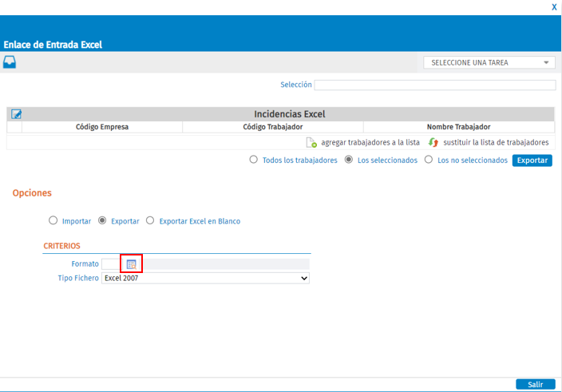Close the window with the X
Image resolution: width=562 pixels, height=392 pixels.
click(x=554, y=7)
